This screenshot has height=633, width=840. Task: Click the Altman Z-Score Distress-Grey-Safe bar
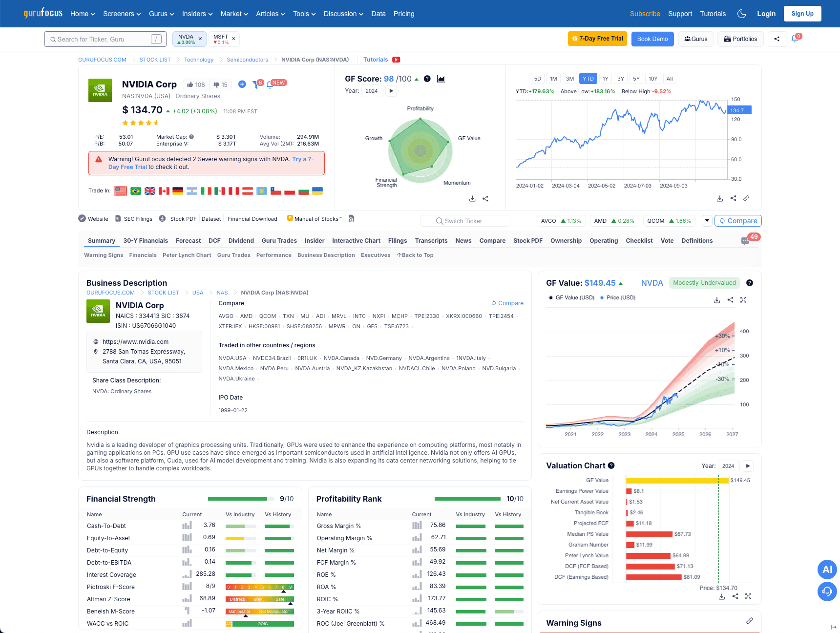pyautogui.click(x=260, y=599)
